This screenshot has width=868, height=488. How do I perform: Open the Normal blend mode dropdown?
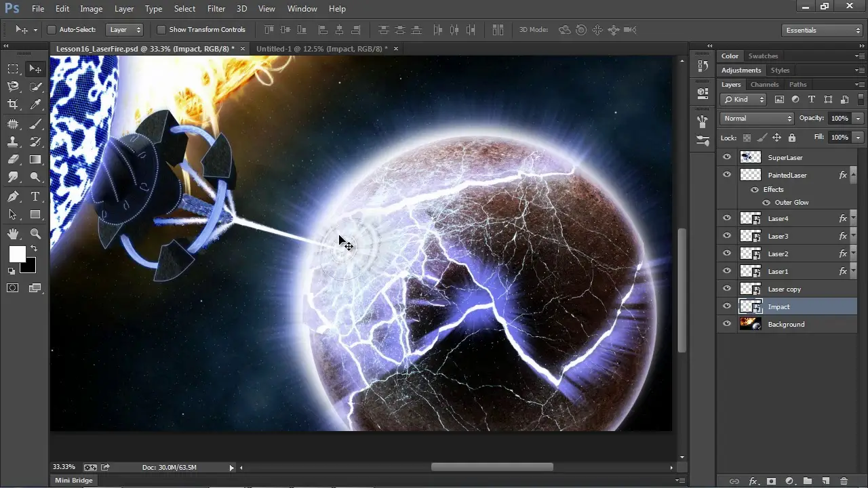coord(756,119)
